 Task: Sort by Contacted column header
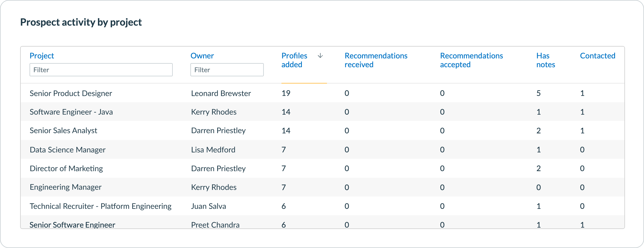click(x=597, y=56)
